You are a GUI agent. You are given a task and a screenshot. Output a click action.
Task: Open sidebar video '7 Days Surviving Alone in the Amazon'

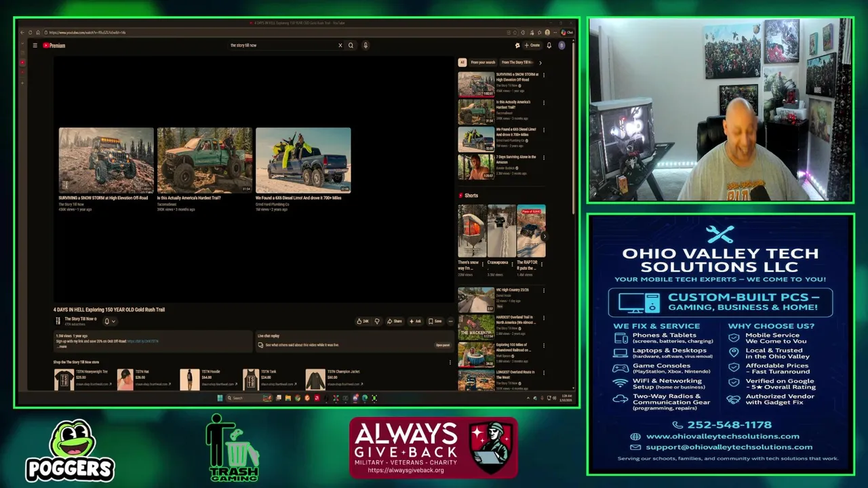click(x=476, y=167)
